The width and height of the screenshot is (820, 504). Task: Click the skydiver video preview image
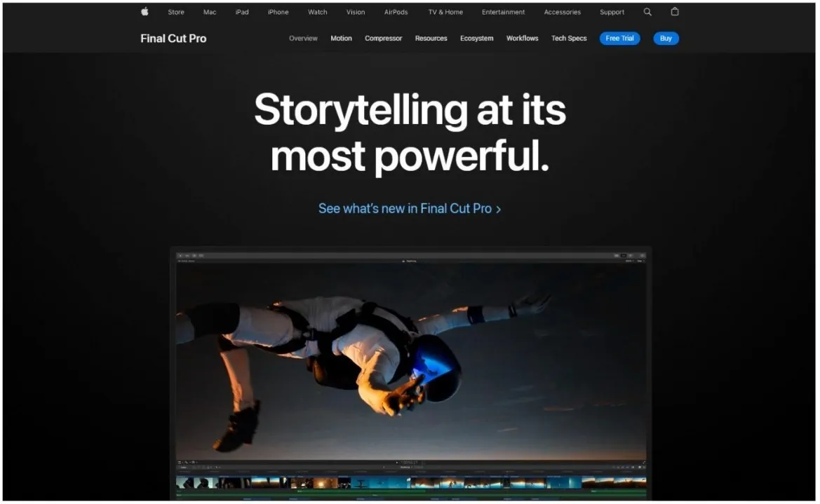pyautogui.click(x=410, y=357)
